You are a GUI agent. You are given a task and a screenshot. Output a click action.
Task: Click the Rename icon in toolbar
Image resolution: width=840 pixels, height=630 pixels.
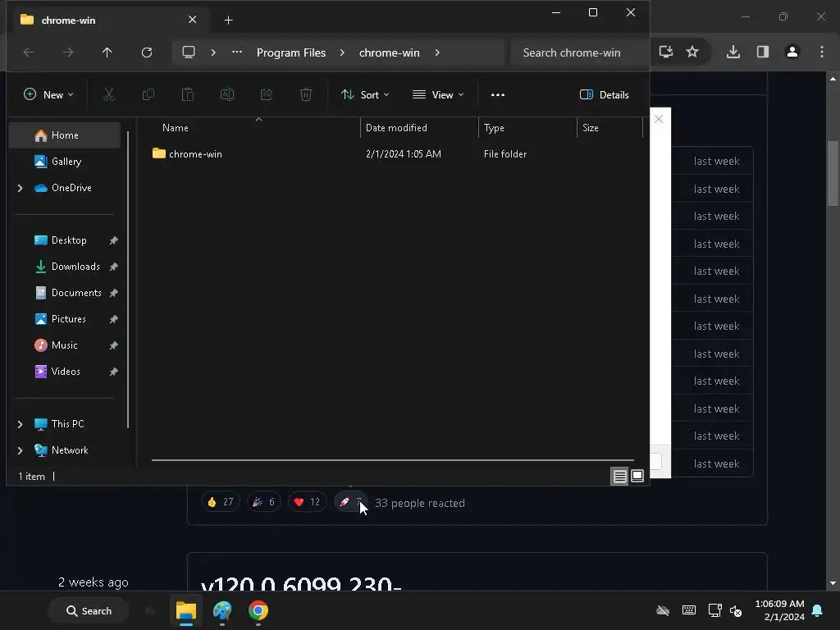(227, 95)
